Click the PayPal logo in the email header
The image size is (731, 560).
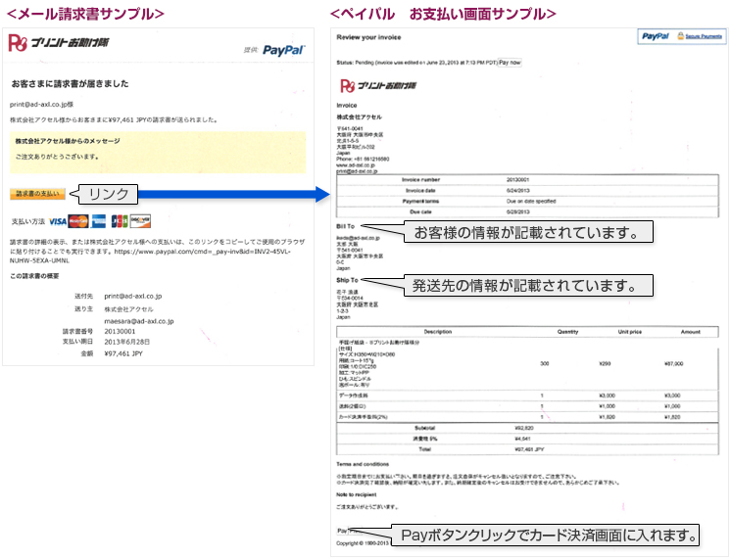[x=283, y=50]
